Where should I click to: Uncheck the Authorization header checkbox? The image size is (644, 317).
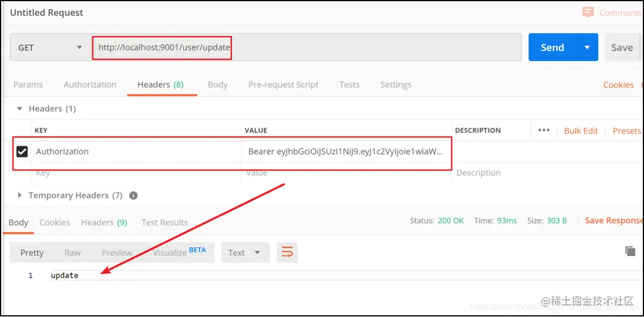click(x=22, y=152)
